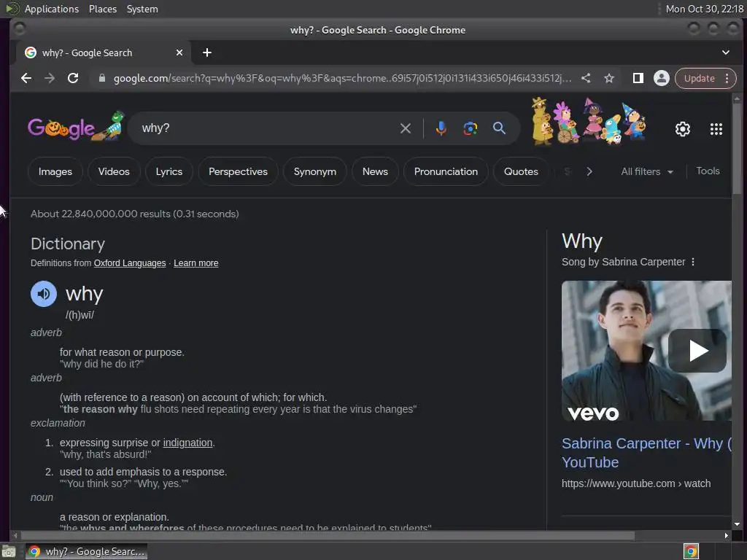Click the vertical scrollbar down arrow
The height and width of the screenshot is (560, 747).
tap(737, 524)
